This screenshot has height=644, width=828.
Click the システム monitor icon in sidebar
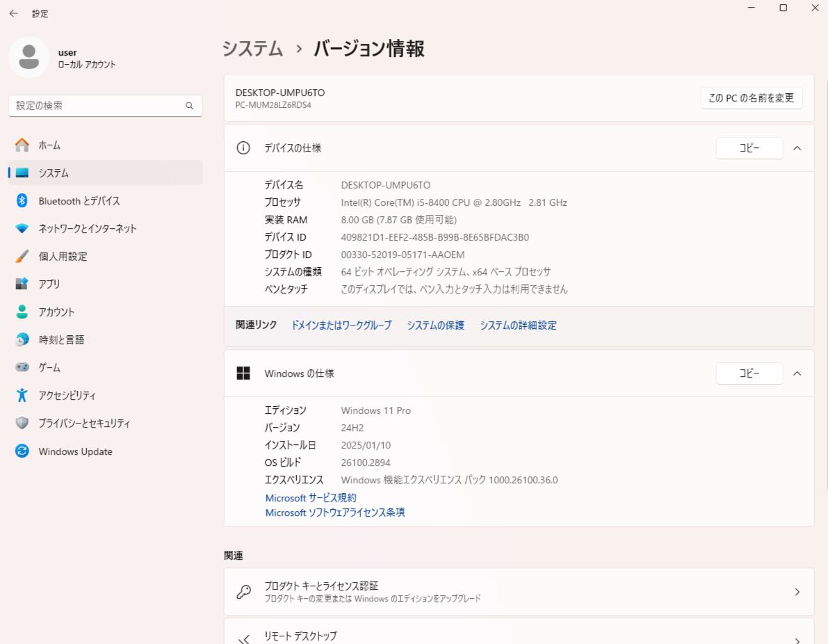coord(22,172)
